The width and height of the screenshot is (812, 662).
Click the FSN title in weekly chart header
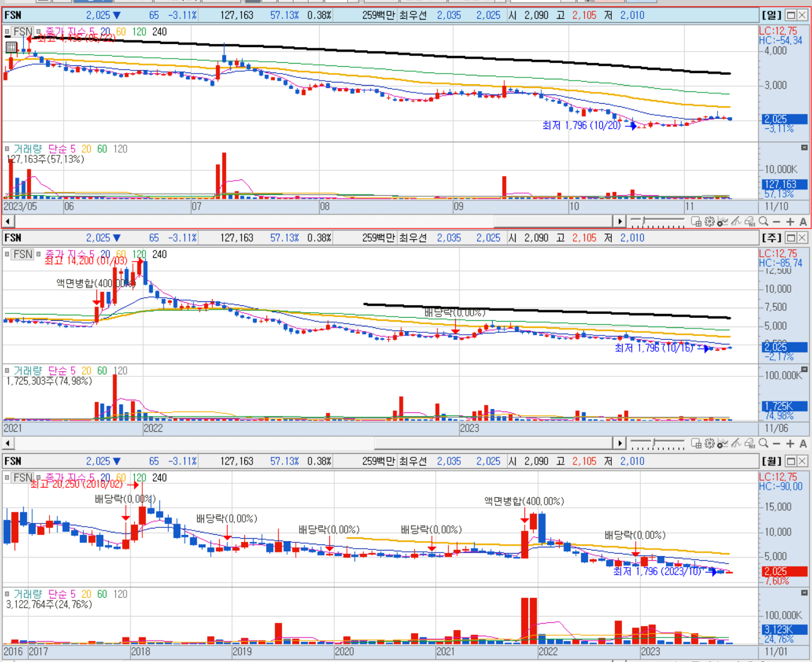point(13,238)
